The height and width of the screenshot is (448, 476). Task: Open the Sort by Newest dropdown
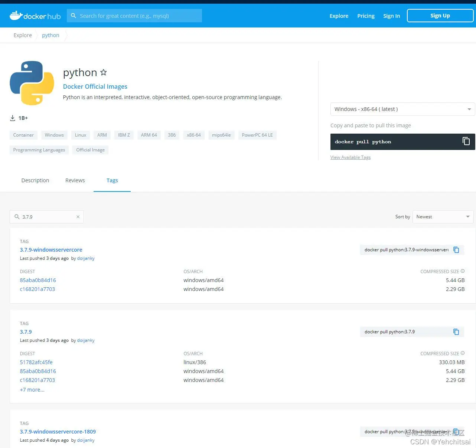tap(443, 217)
